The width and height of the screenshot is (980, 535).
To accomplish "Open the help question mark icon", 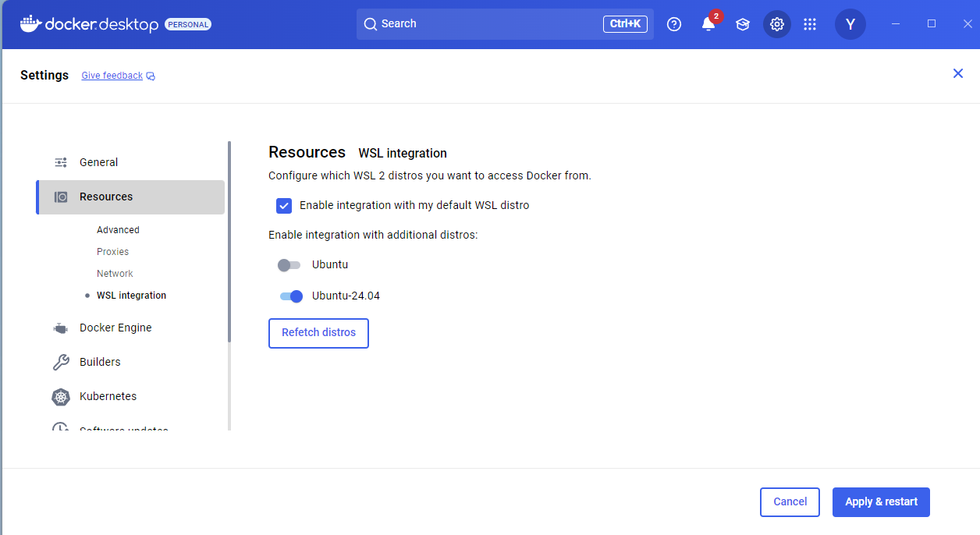I will pyautogui.click(x=674, y=24).
